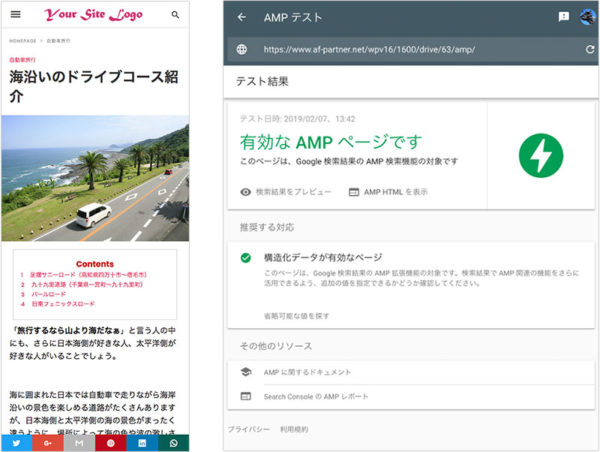Viewport: 600px width, 452px height.
Task: Click the graduation cap documentation icon
Action: [246, 372]
